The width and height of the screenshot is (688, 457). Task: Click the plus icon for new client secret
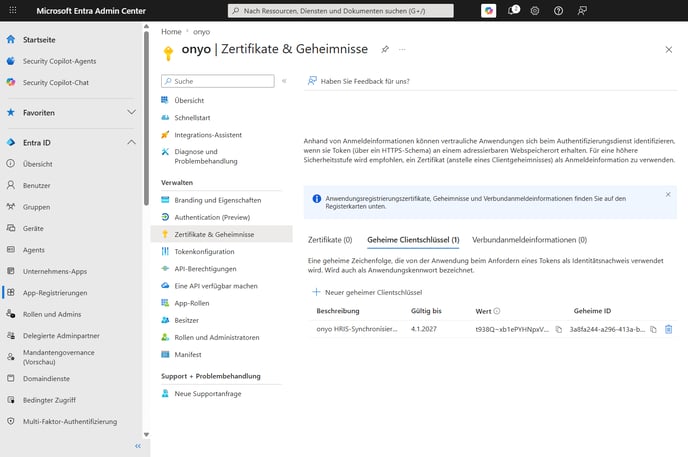(316, 292)
